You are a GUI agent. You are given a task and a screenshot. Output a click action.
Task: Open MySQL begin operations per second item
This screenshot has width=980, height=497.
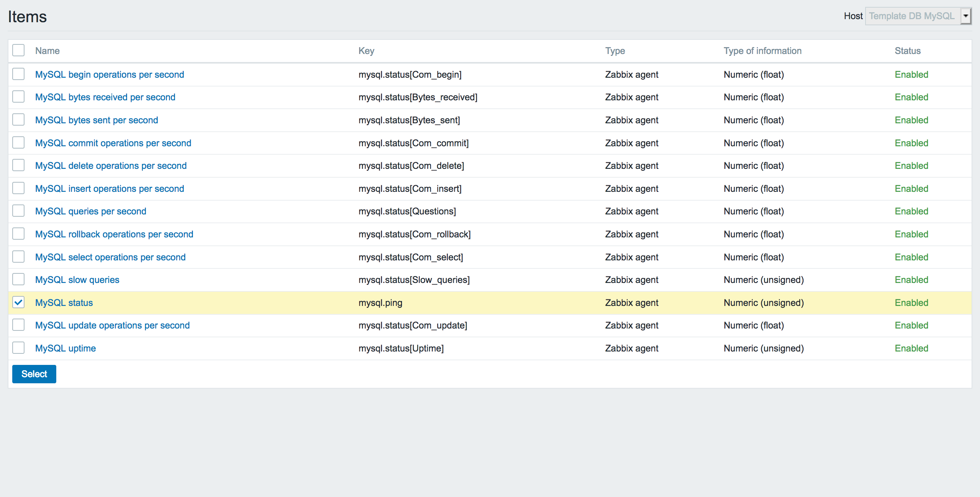pos(109,75)
